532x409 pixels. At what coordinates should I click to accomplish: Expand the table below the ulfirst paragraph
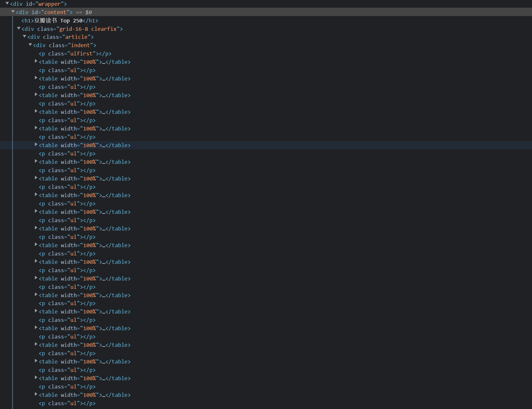[36, 61]
